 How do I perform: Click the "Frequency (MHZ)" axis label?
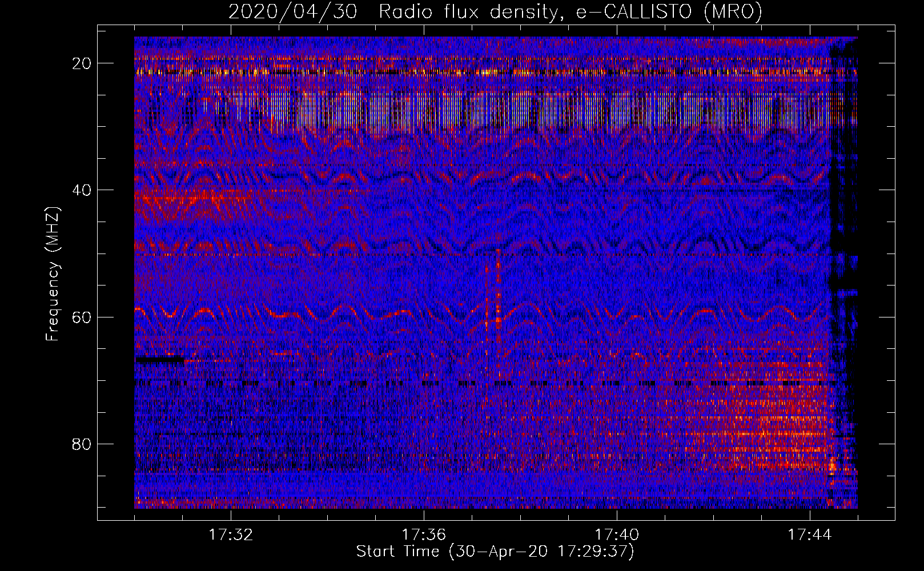click(53, 275)
